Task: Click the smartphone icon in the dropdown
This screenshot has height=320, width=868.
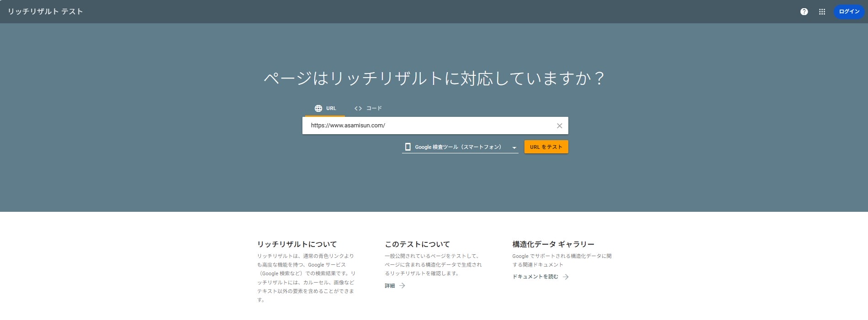Action: (408, 147)
